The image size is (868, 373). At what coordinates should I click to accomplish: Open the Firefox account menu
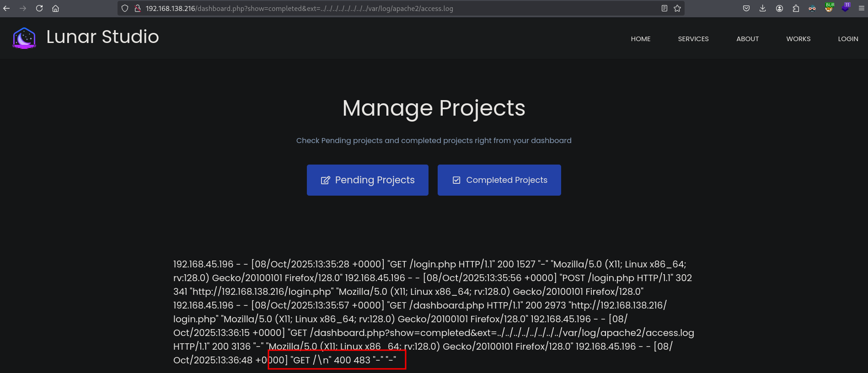(x=779, y=8)
